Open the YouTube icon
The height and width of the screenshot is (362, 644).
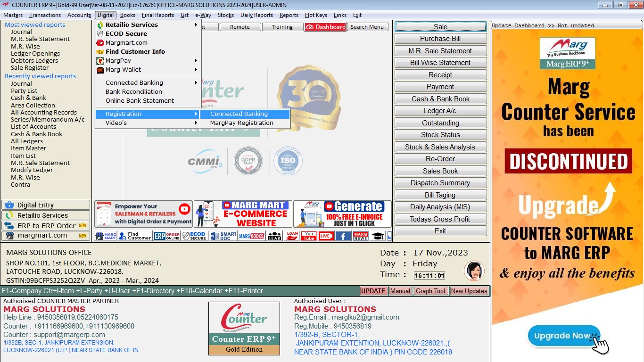click(x=309, y=236)
